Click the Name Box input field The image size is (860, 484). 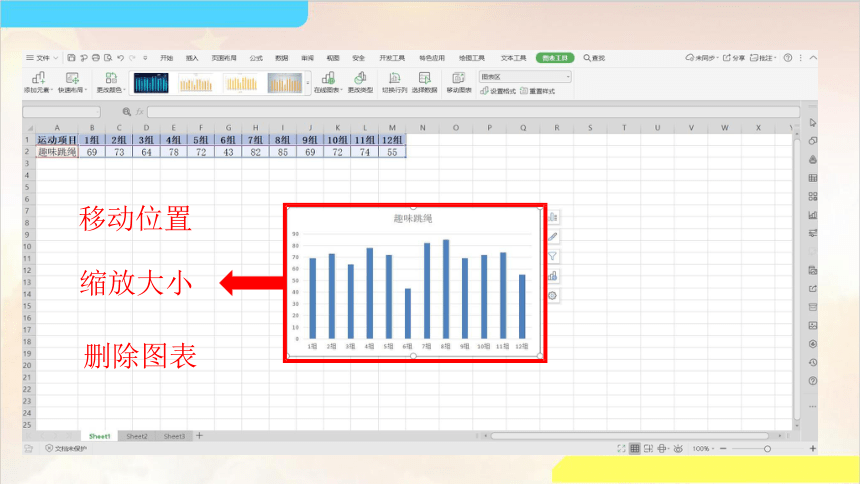click(61, 112)
